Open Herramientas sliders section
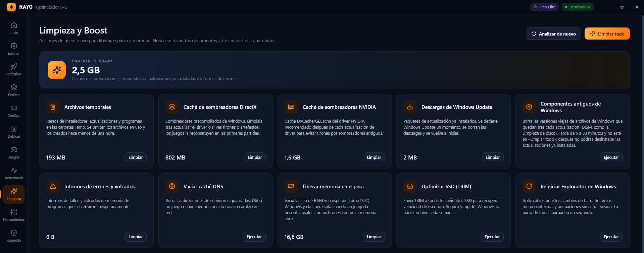Viewport: 644px width, 253px height. coord(14,215)
